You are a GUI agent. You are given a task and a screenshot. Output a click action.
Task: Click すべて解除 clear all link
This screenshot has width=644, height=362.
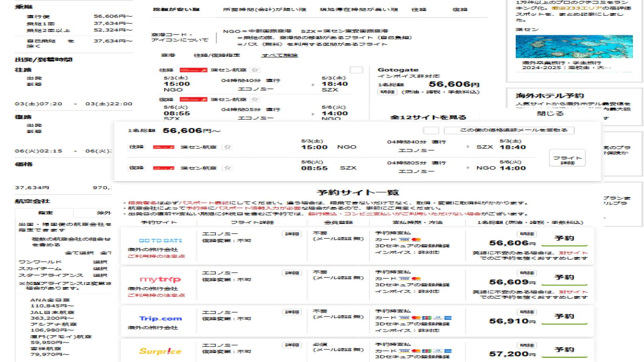pyautogui.click(x=280, y=55)
